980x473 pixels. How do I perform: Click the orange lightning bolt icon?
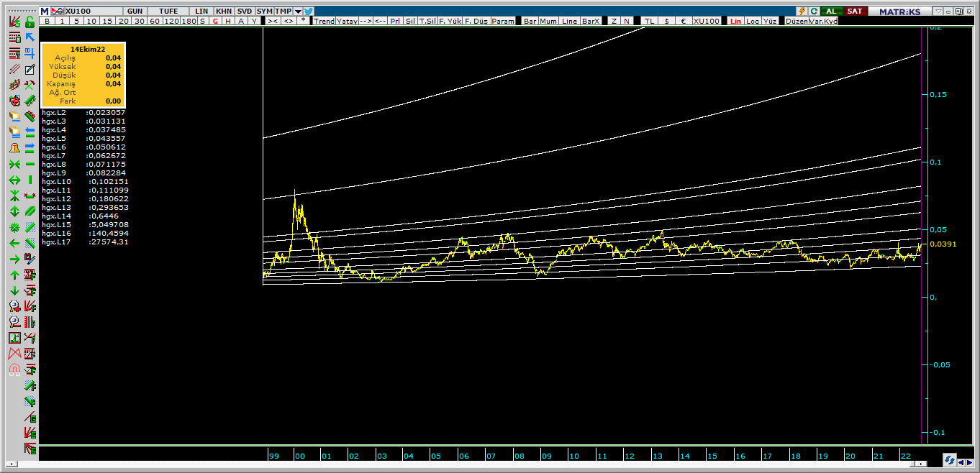tap(802, 12)
